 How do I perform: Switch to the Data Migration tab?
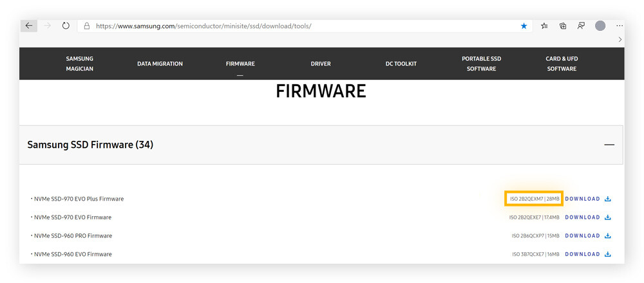[x=160, y=64]
